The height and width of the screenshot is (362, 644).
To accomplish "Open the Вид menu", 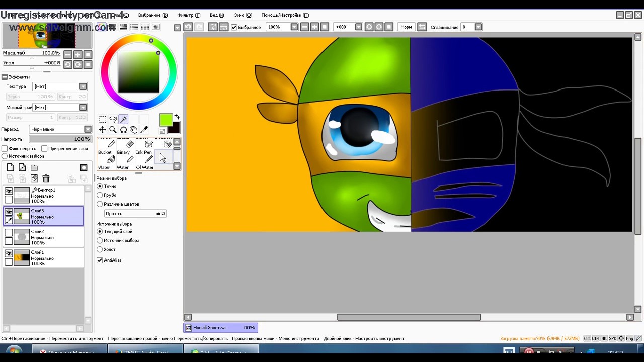I will (217, 15).
